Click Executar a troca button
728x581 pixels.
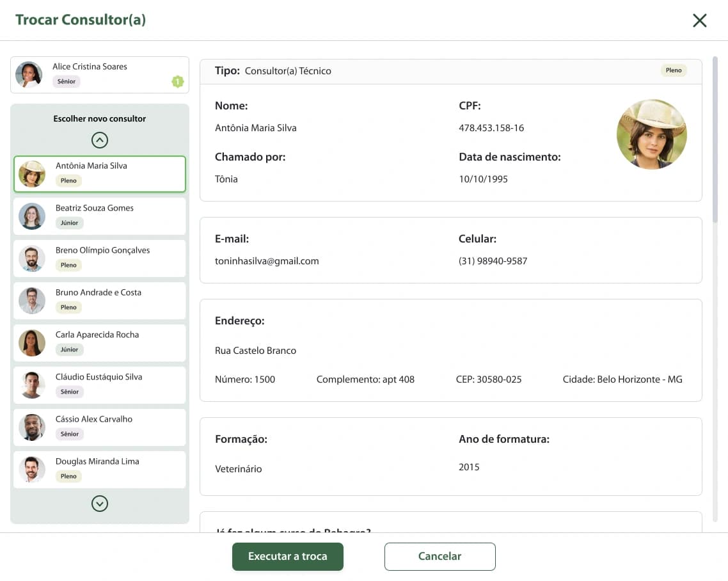287,557
